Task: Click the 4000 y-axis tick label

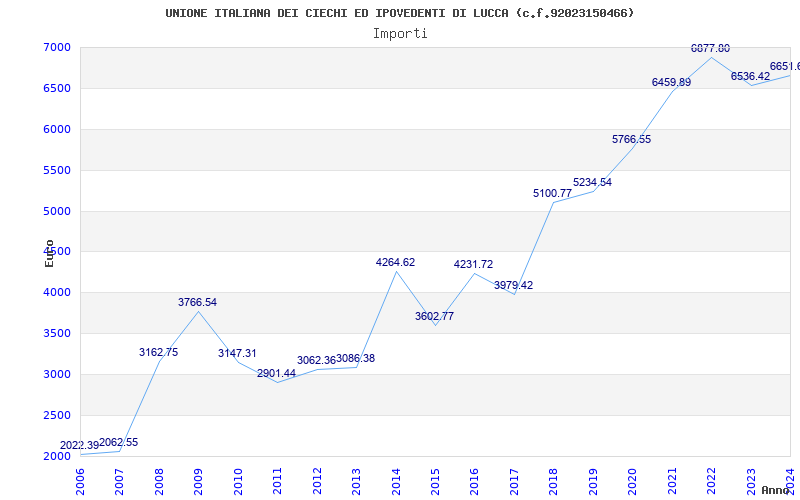Action: tap(57, 293)
